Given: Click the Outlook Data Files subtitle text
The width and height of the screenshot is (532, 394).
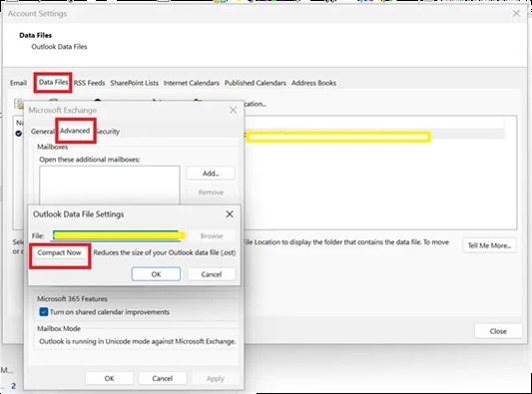Looking at the screenshot, I should tap(59, 47).
